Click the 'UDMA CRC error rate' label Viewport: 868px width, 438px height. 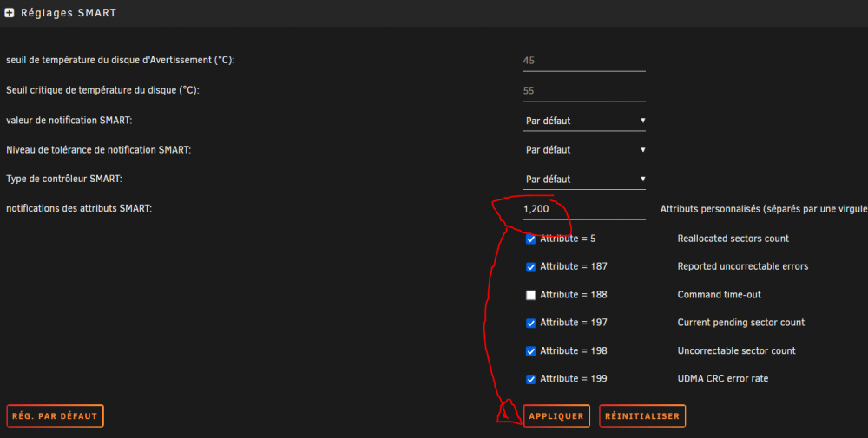[x=723, y=379]
